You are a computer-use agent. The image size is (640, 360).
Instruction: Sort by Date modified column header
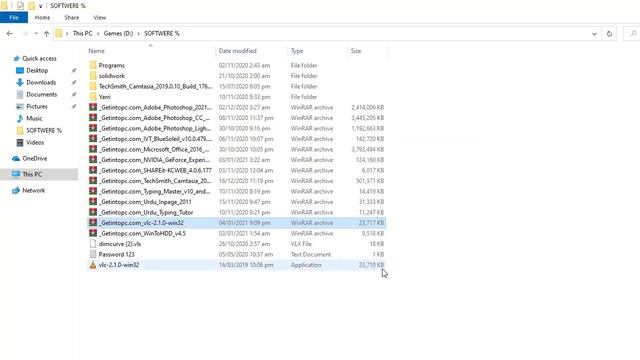(x=238, y=51)
